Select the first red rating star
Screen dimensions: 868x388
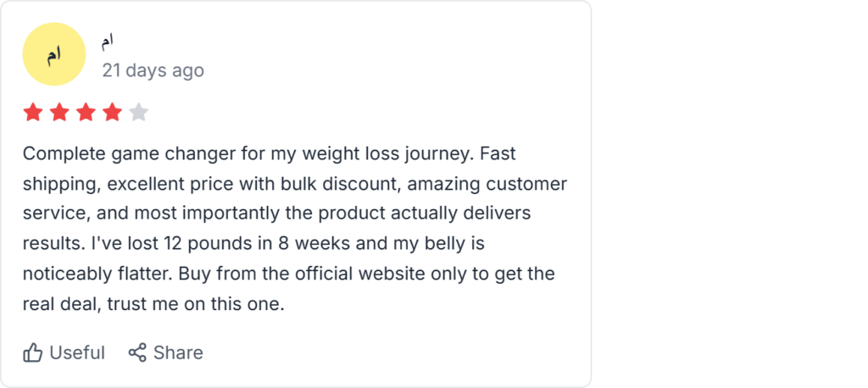coord(33,112)
